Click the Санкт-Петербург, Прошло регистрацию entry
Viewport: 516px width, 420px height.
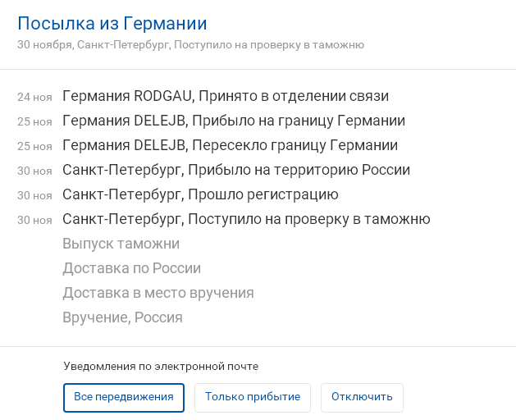200,194
